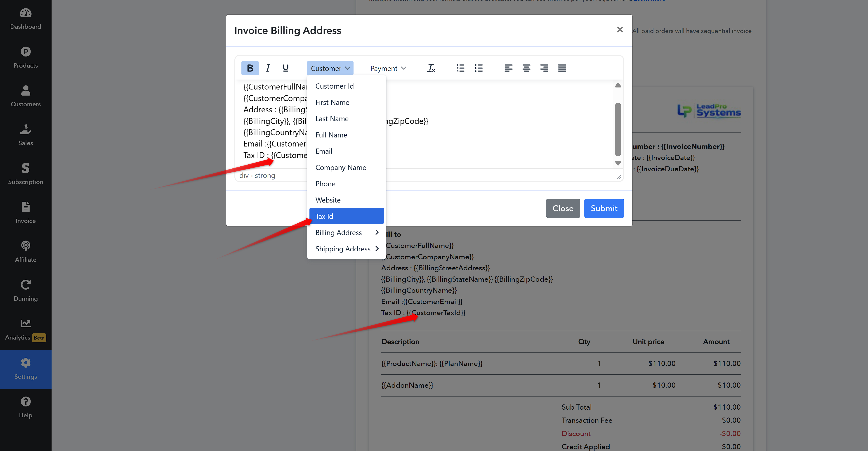Open Analytics Beta section
Viewport: 868px width, 451px height.
tap(26, 330)
